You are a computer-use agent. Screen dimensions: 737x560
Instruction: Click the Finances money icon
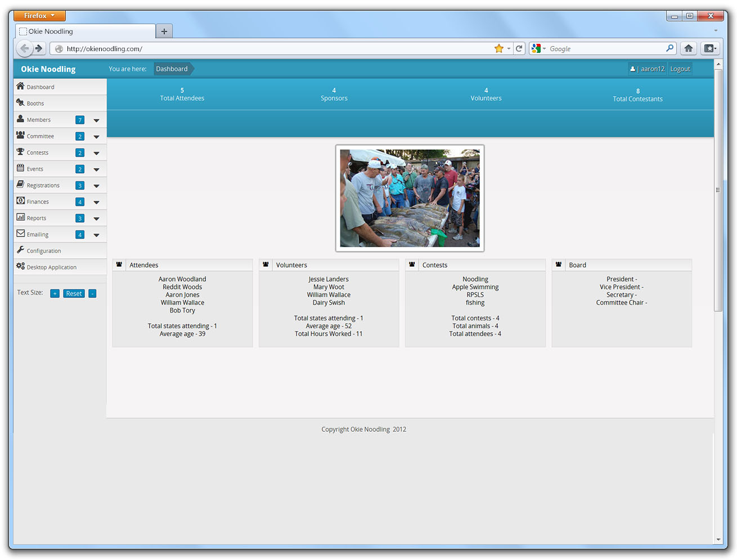tap(20, 201)
